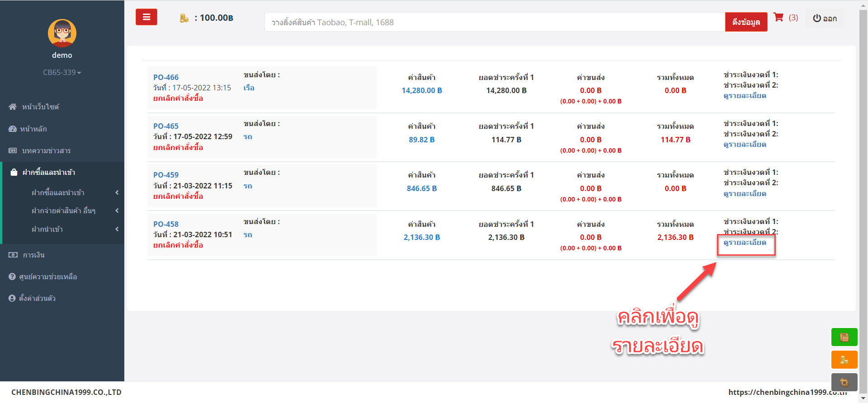Click the money icon beside การเงิน
This screenshot has height=403, width=868.
coord(13,255)
